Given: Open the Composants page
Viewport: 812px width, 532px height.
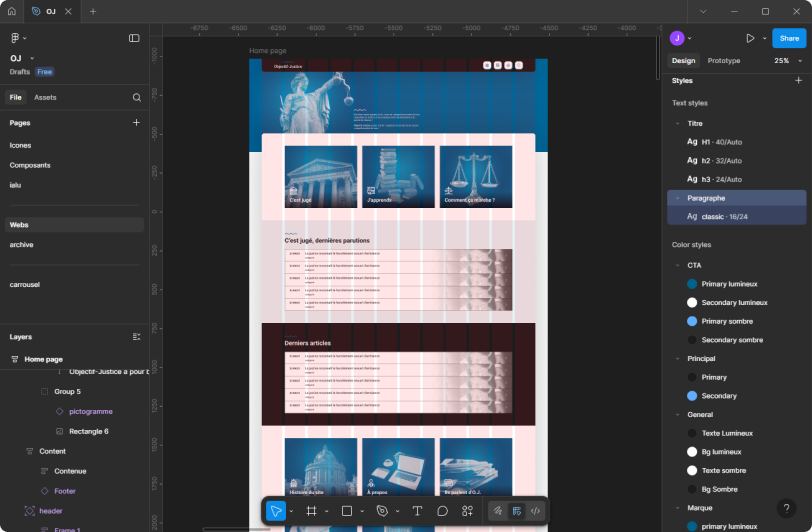Looking at the screenshot, I should click(x=30, y=165).
